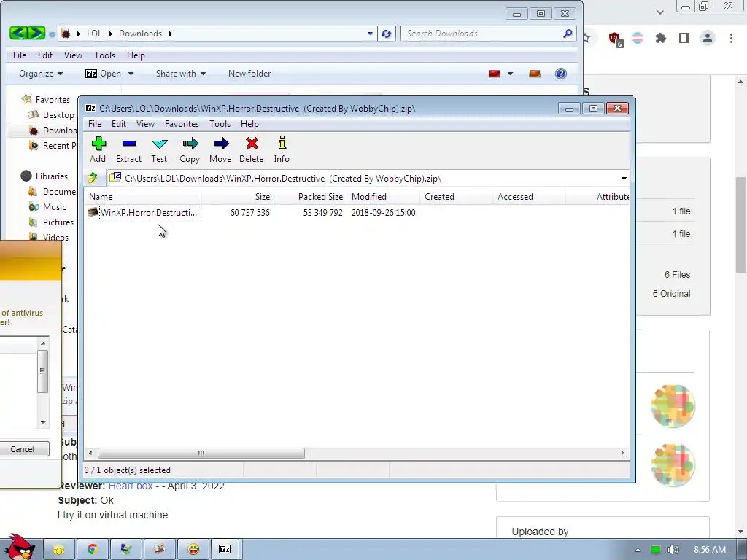747x560 pixels.
Task: Go forward in Explorer Downloads window
Action: (x=36, y=33)
